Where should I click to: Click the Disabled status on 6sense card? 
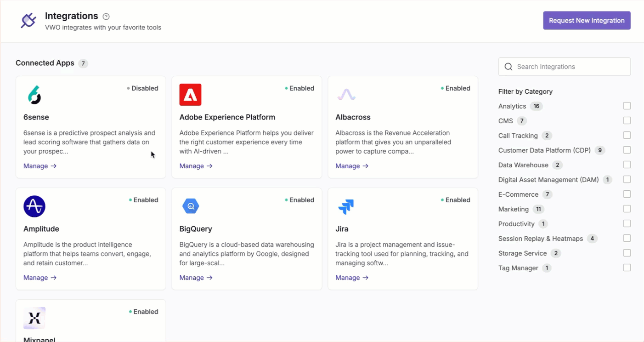click(x=142, y=88)
